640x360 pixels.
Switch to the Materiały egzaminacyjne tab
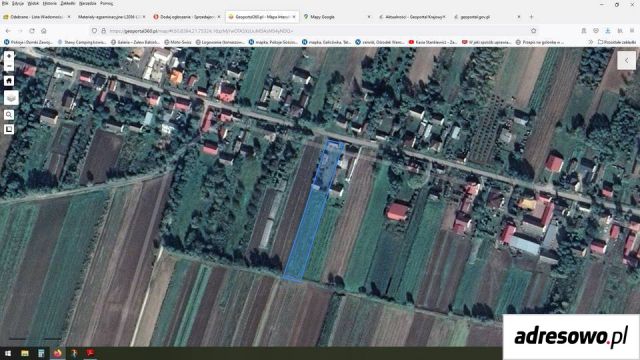pyautogui.click(x=111, y=17)
